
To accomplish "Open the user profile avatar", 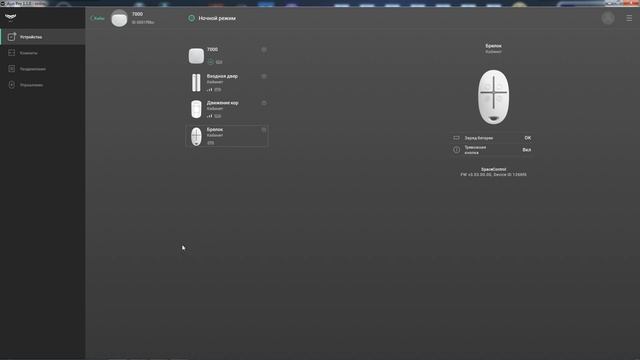I will pos(608,18).
